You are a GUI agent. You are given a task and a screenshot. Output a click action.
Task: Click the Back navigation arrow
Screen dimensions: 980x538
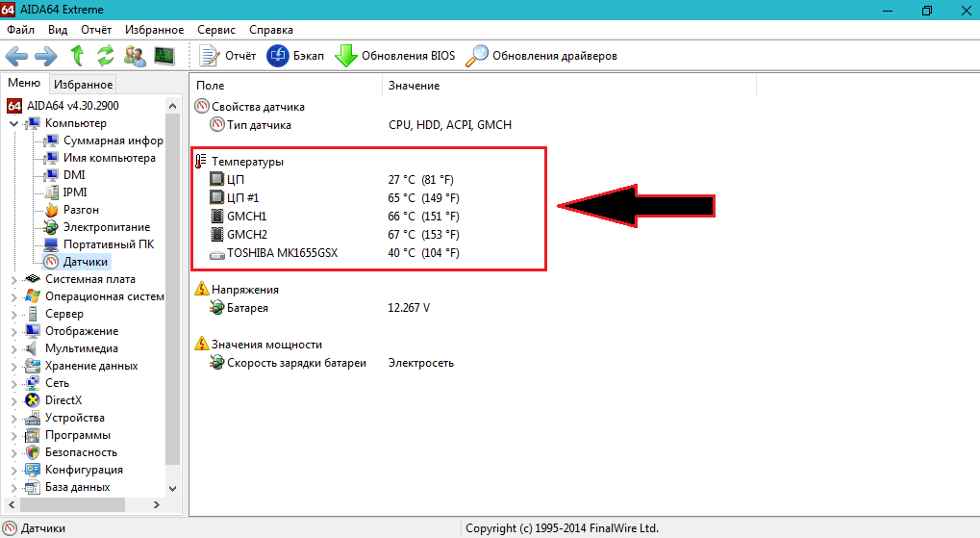click(17, 55)
